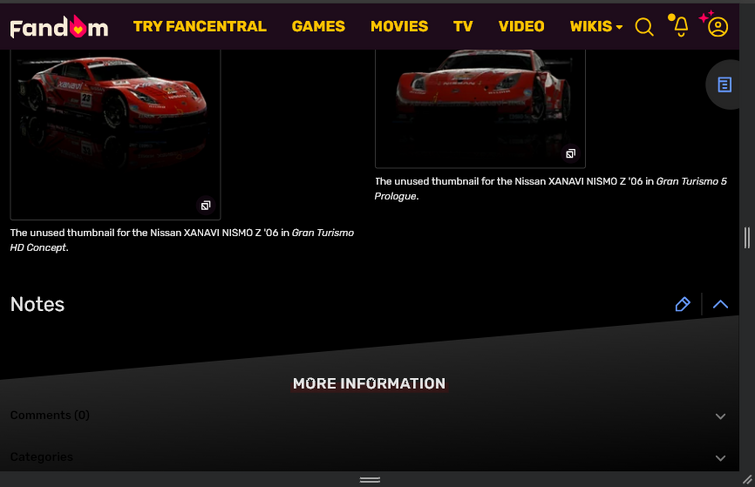
Task: Grab the bottom horizontal resize handle
Action: (370, 480)
